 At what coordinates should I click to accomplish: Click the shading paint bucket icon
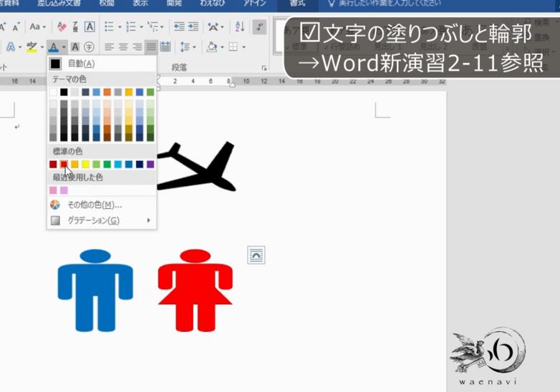[212, 46]
